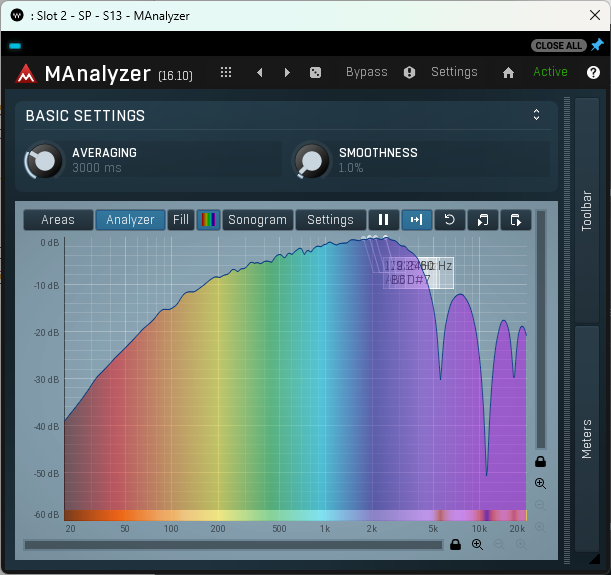Open help question mark icon
This screenshot has height=575, width=611.
(x=593, y=72)
